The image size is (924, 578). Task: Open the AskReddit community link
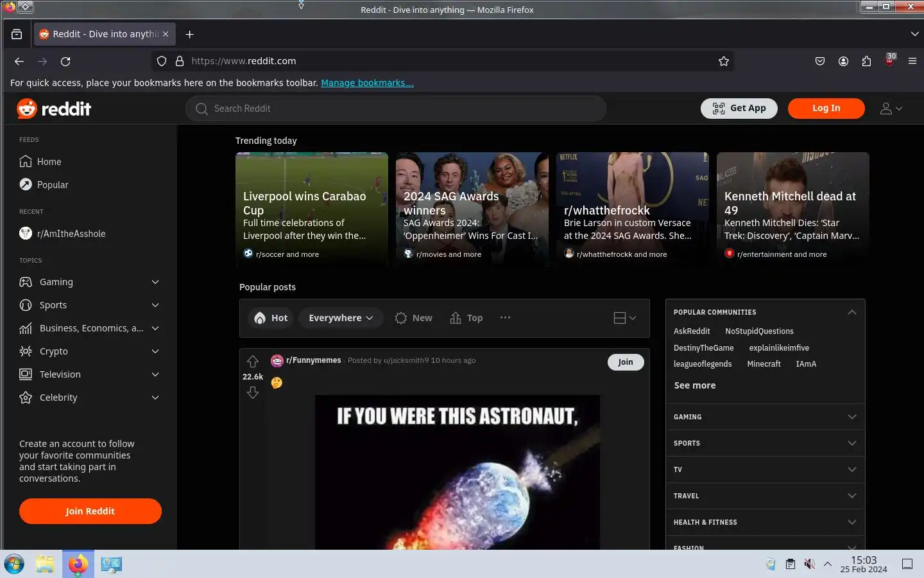pyautogui.click(x=692, y=331)
